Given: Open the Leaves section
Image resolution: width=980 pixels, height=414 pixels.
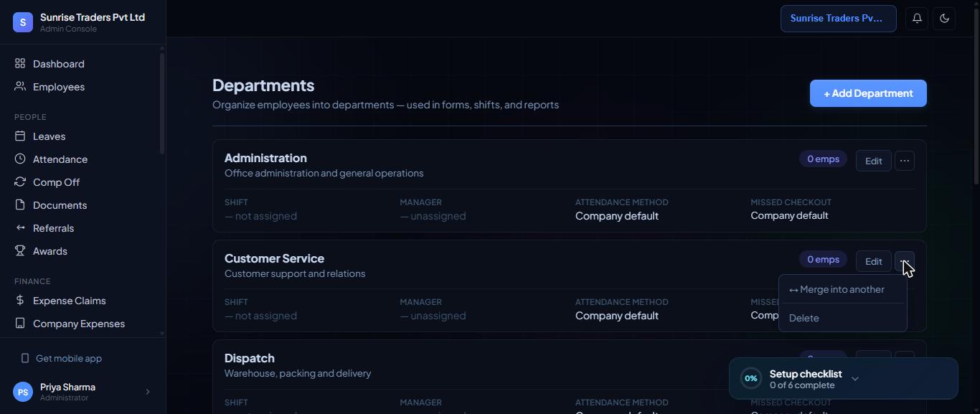Looking at the screenshot, I should pyautogui.click(x=83, y=136).
